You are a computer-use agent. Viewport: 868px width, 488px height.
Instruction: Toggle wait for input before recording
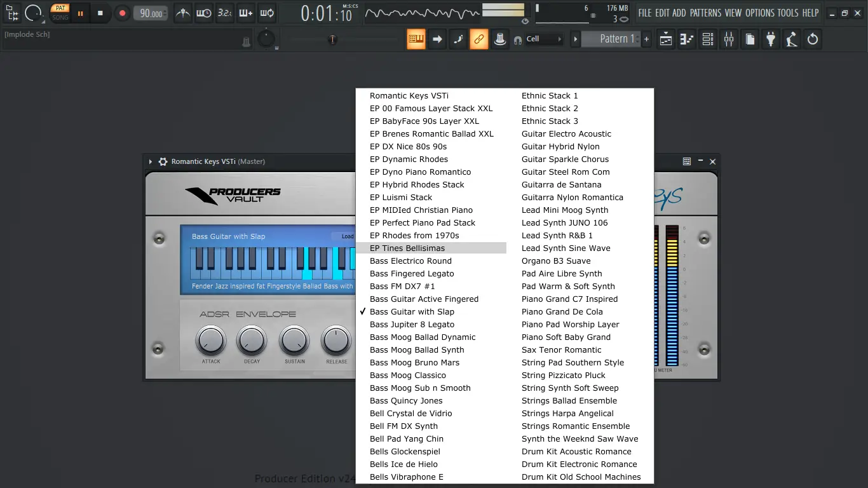(204, 13)
